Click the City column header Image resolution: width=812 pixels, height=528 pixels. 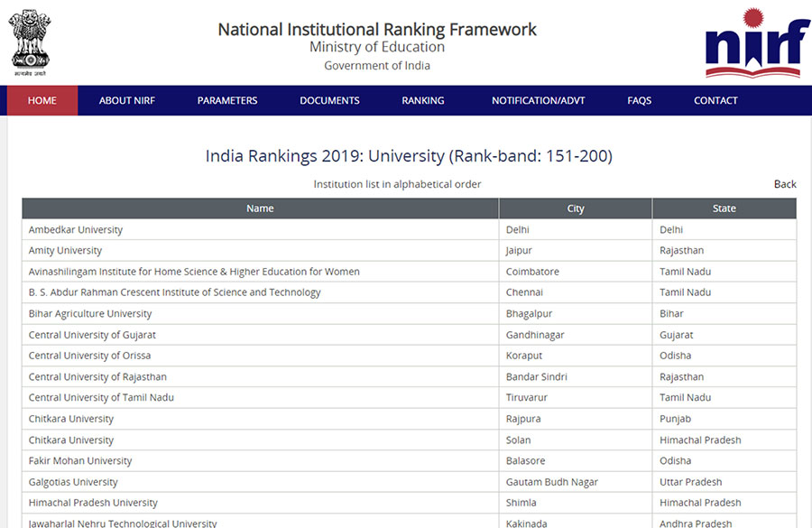[x=576, y=208]
